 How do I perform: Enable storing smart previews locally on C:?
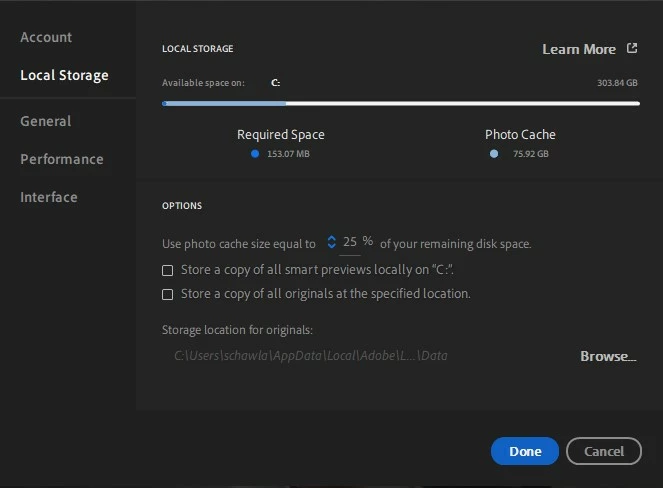coord(167,270)
